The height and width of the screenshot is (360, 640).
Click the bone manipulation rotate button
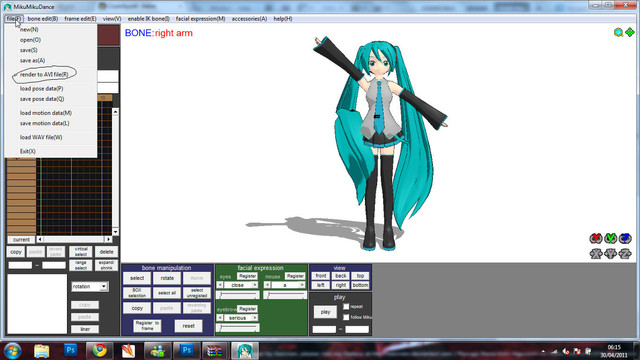(x=167, y=278)
